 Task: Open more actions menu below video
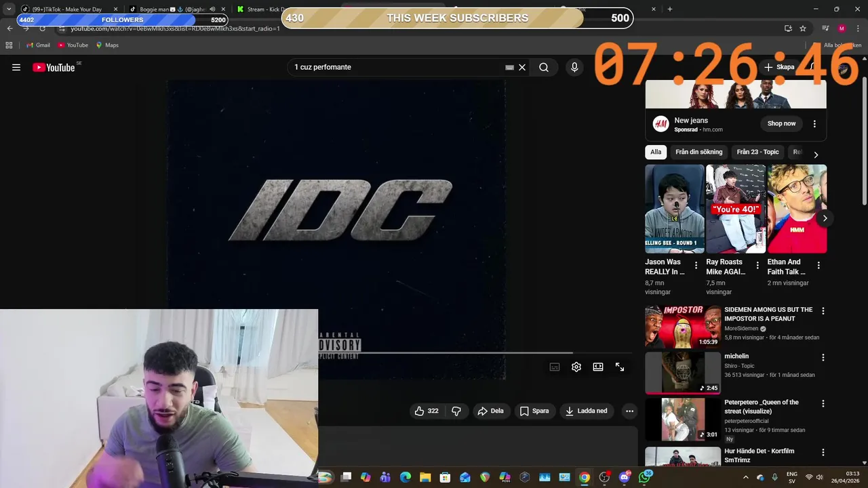(x=629, y=411)
